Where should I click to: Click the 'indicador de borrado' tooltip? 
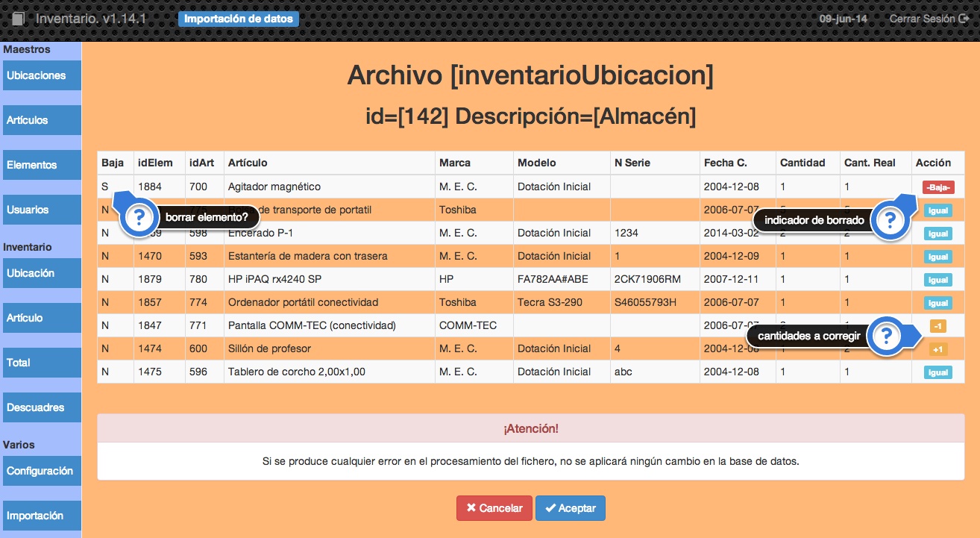(x=814, y=220)
